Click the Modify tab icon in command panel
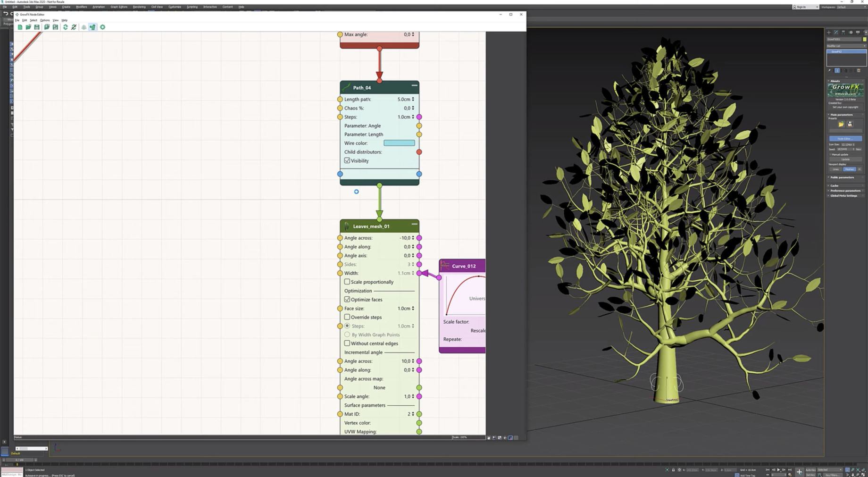 [x=836, y=32]
